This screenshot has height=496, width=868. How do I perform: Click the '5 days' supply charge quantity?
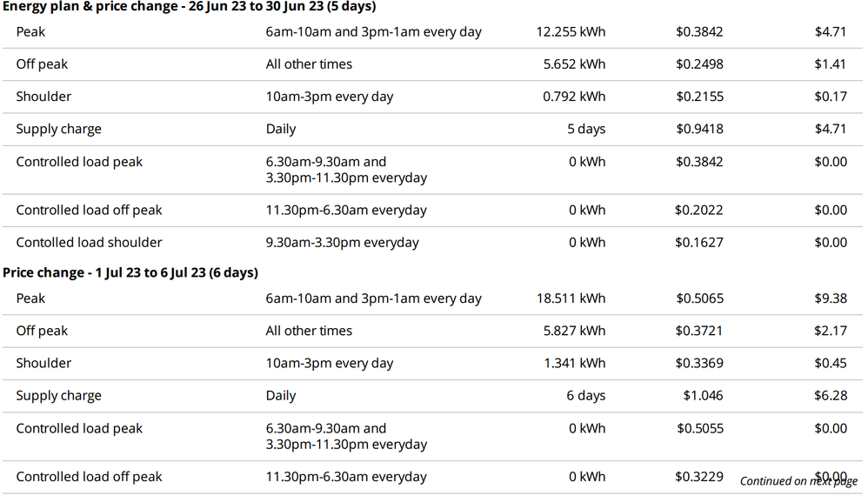pos(586,129)
